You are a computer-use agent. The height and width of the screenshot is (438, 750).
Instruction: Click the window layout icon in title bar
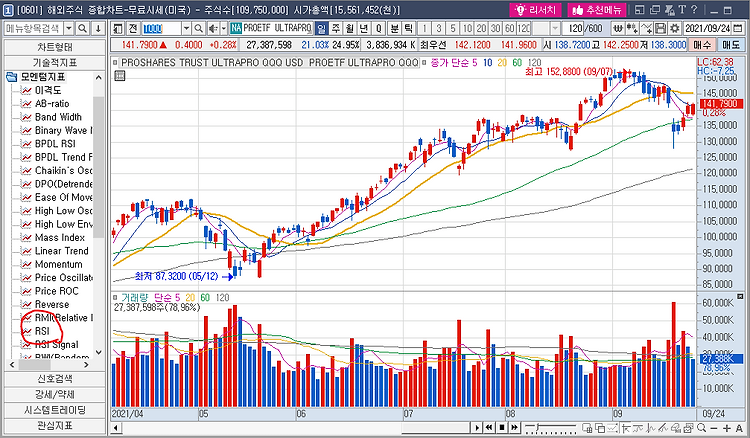point(640,10)
